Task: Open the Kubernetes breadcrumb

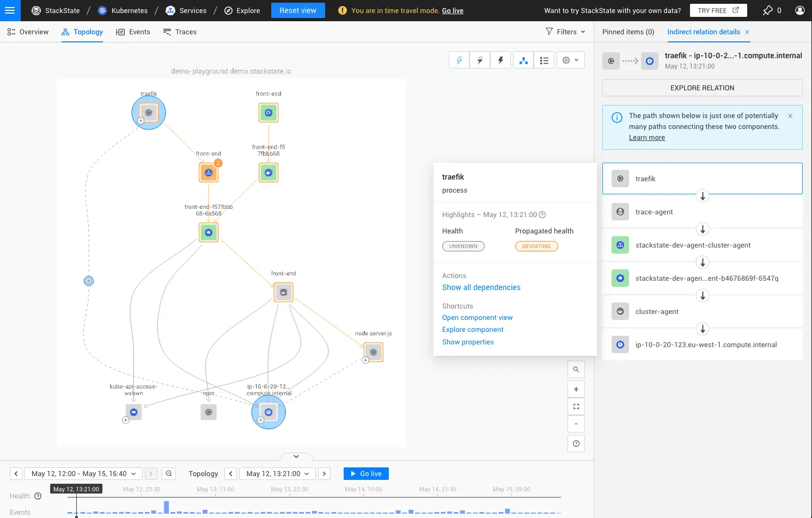Action: [123, 10]
